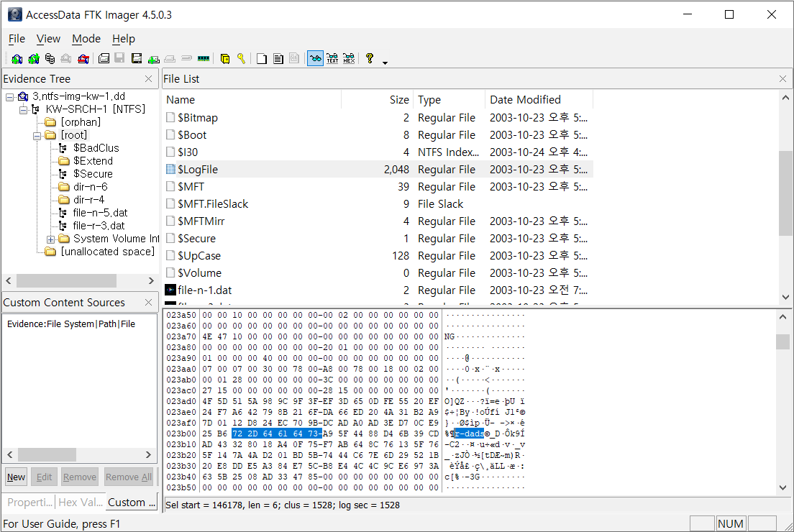The width and height of the screenshot is (794, 532).
Task: Select the $MFTMirr file row
Action: tap(378, 221)
